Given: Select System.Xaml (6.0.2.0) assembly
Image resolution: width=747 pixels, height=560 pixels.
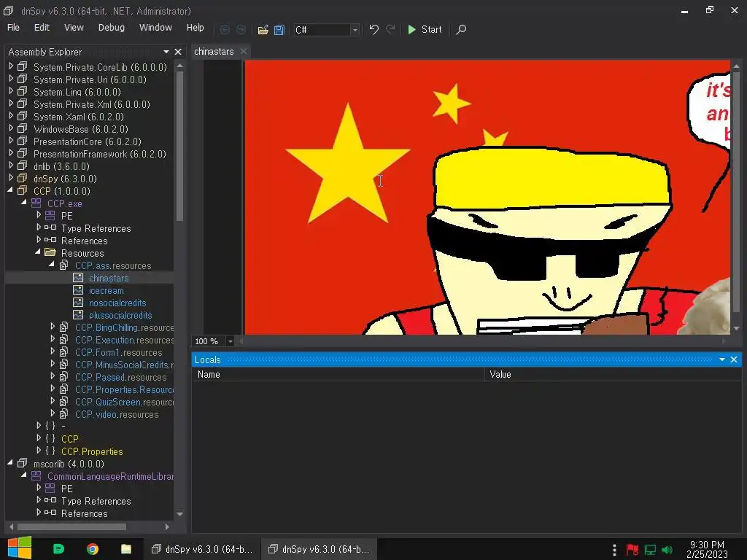Looking at the screenshot, I should point(79,117).
